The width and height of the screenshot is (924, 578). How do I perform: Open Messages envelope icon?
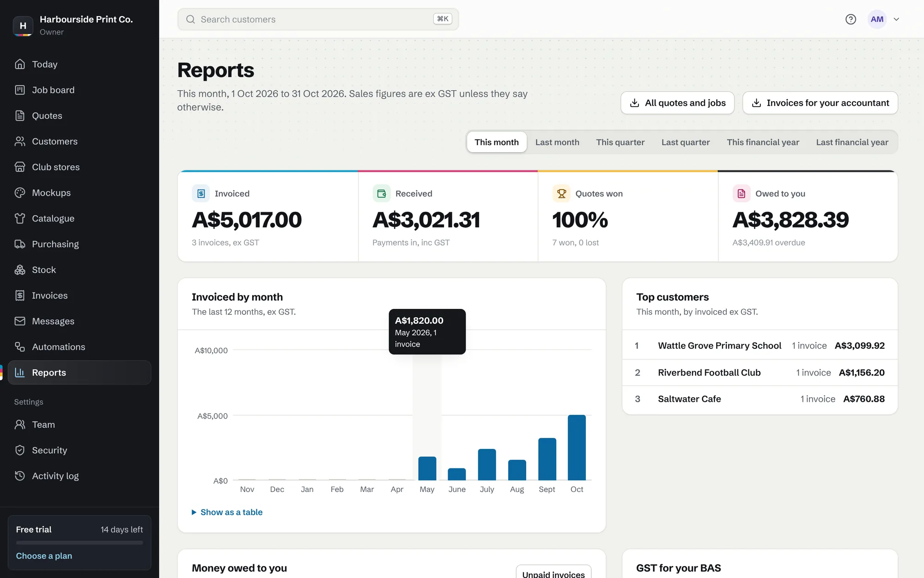pyautogui.click(x=20, y=321)
